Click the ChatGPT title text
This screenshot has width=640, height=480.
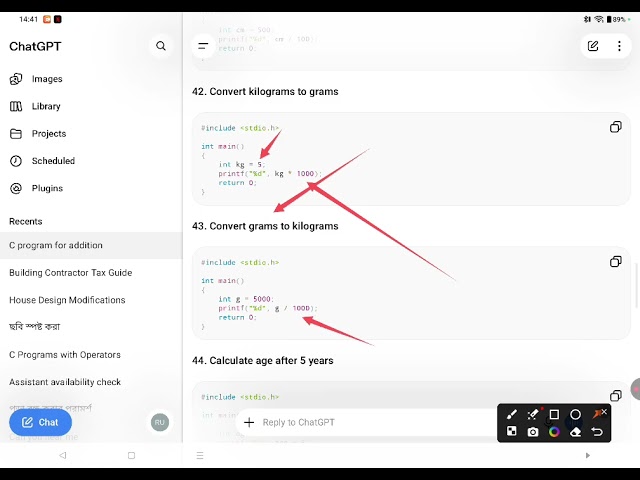(35, 47)
